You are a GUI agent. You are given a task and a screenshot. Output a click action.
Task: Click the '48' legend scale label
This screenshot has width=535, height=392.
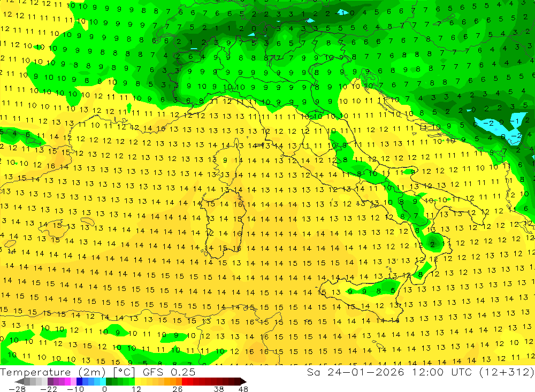point(243,389)
